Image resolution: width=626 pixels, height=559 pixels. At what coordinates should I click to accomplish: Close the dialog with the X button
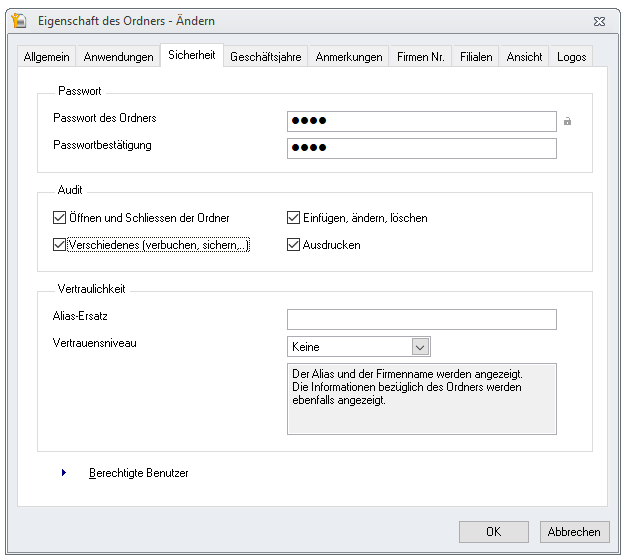pyautogui.click(x=598, y=20)
